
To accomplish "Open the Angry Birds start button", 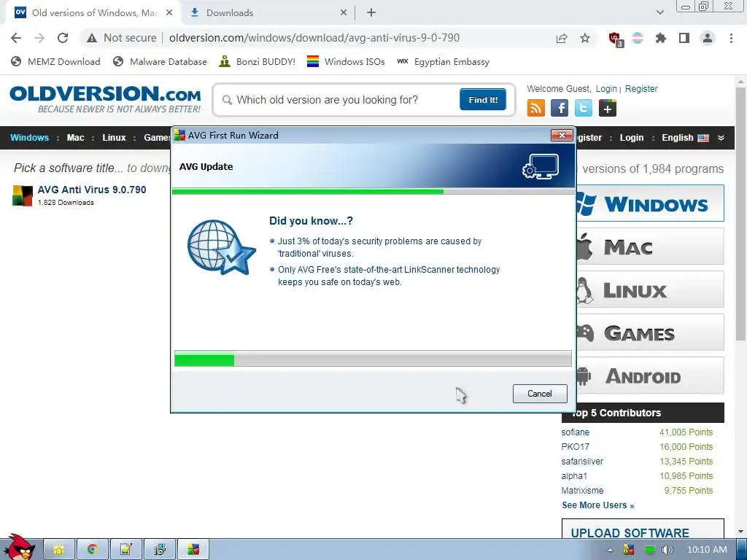I will pyautogui.click(x=18, y=547).
